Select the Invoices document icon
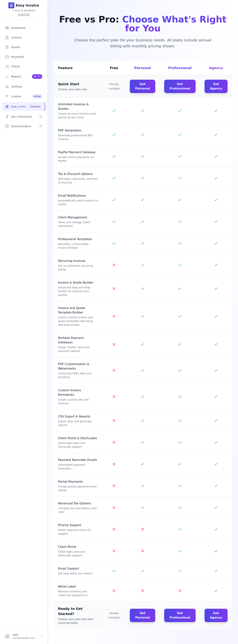Viewport: 238px width, 644px height. pos(7,38)
